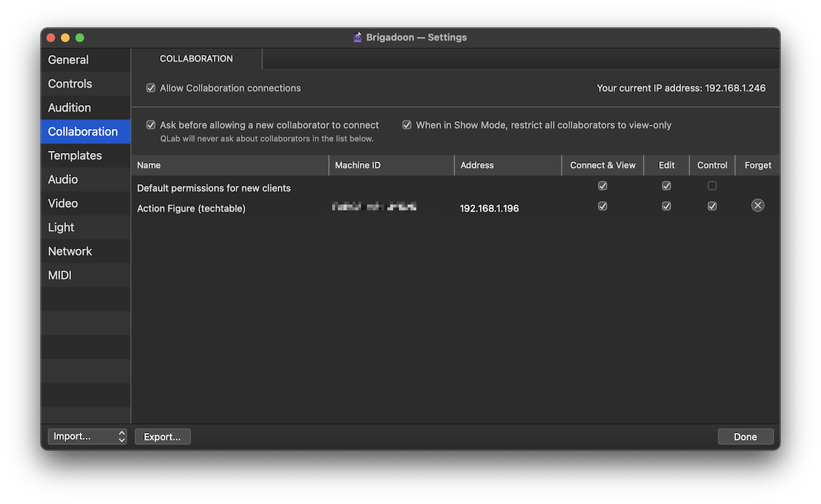Switch to Audio settings in sidebar

63,180
